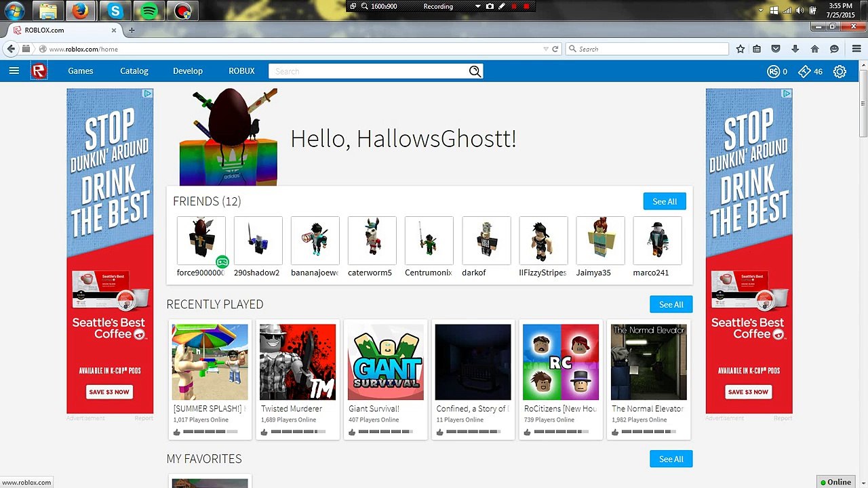Open the Firefox downloads arrow
Viewport: 868px width, 488px height.
point(795,49)
